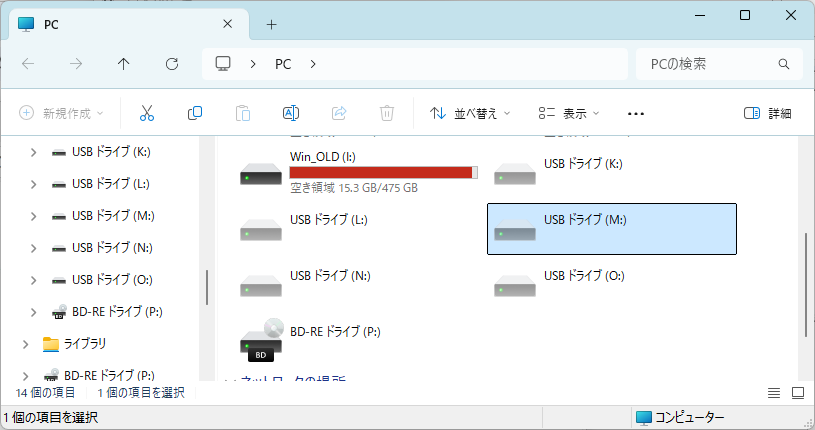Open a new tab with plus button
Image resolution: width=815 pixels, height=430 pixels.
click(x=271, y=24)
